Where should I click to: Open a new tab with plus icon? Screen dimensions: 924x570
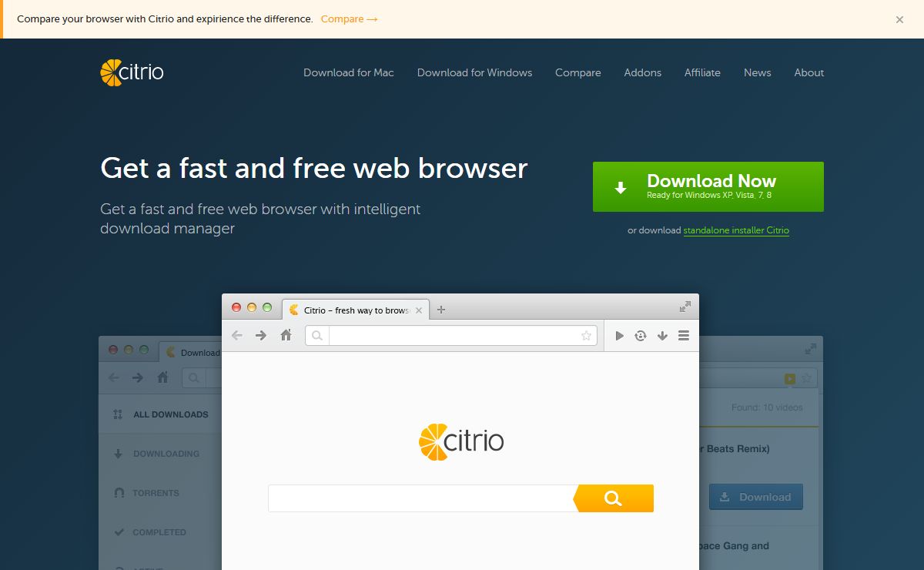441,310
